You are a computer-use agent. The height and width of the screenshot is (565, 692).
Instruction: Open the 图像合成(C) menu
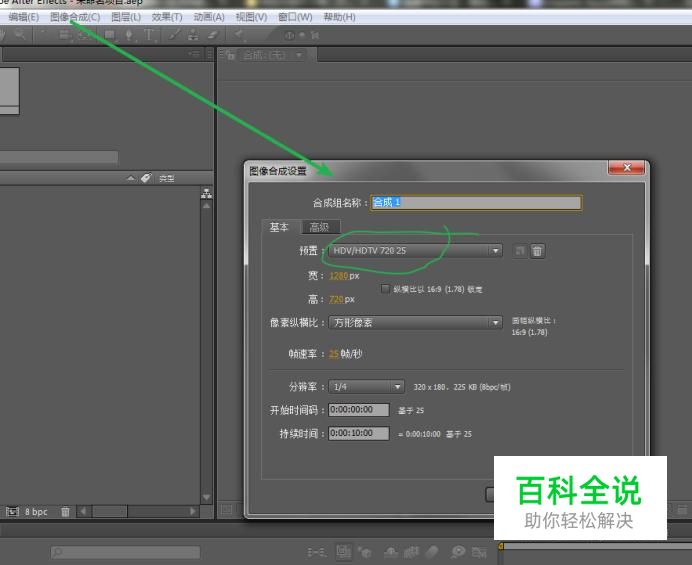75,17
